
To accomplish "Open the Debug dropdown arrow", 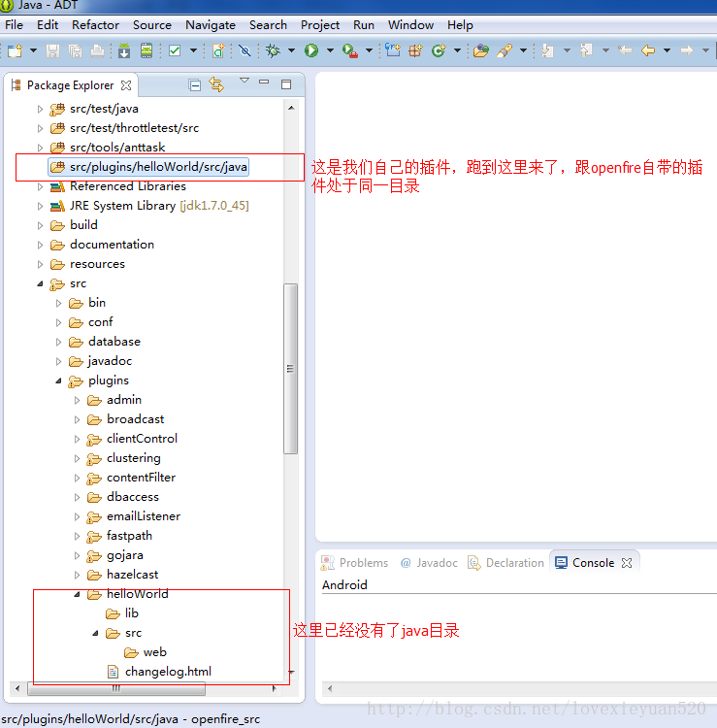I will point(291,50).
